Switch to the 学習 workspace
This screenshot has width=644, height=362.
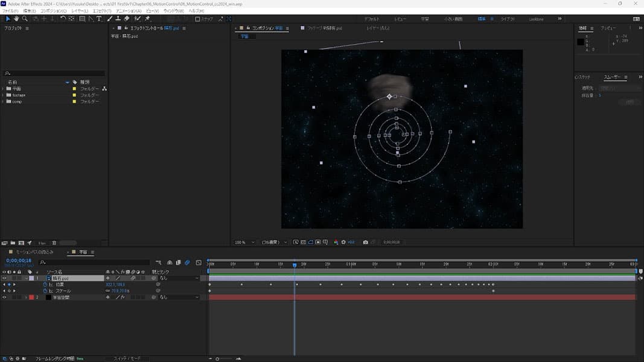tap(424, 19)
